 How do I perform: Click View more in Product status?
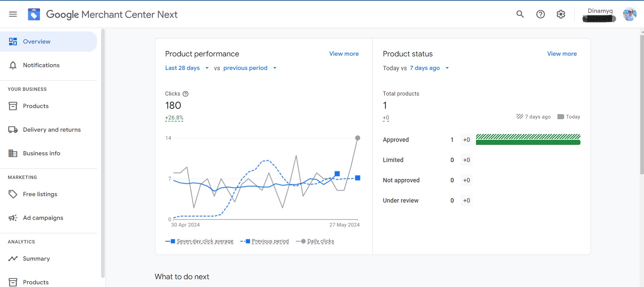pos(562,54)
